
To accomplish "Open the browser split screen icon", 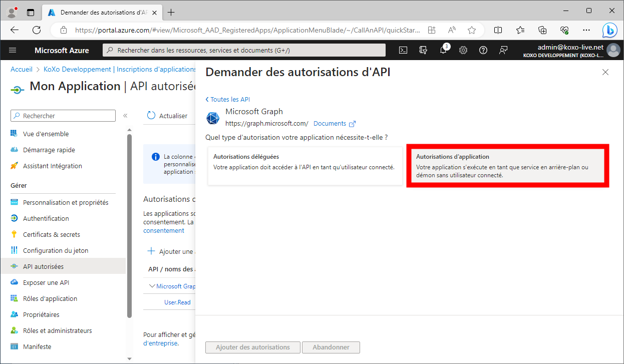I will coord(498,30).
